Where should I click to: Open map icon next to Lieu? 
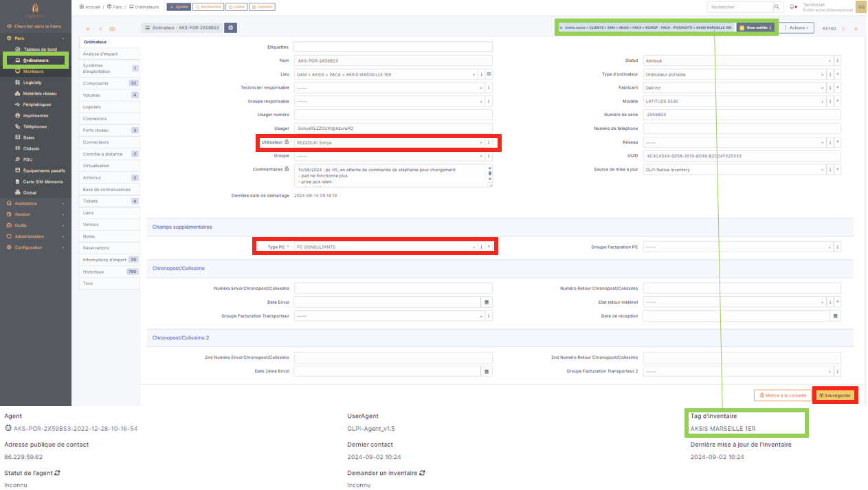coord(489,74)
